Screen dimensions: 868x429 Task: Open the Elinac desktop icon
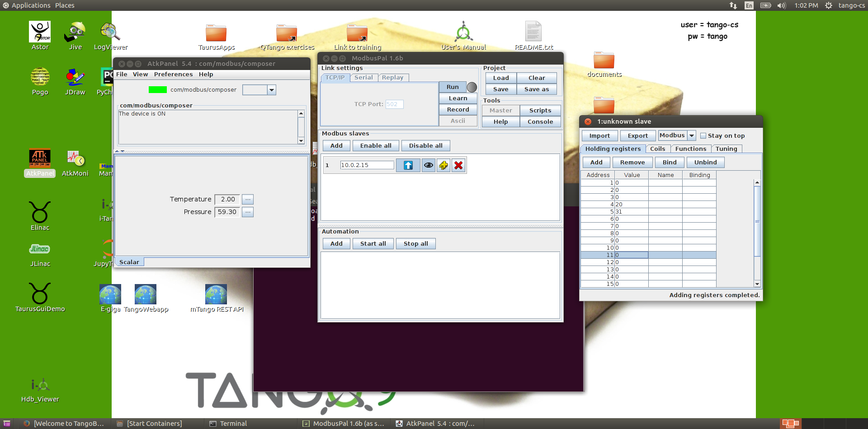click(40, 216)
